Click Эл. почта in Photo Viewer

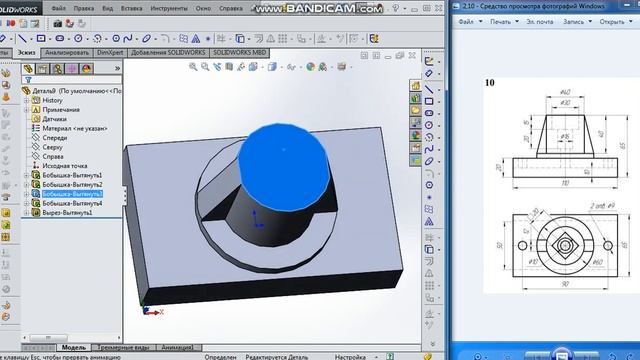pos(540,22)
